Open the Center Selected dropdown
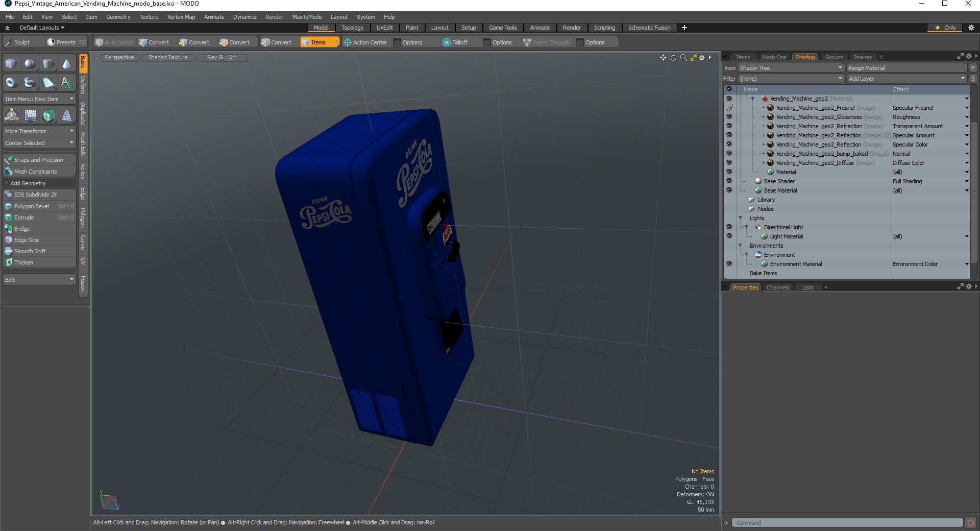The image size is (980, 531). (40, 143)
